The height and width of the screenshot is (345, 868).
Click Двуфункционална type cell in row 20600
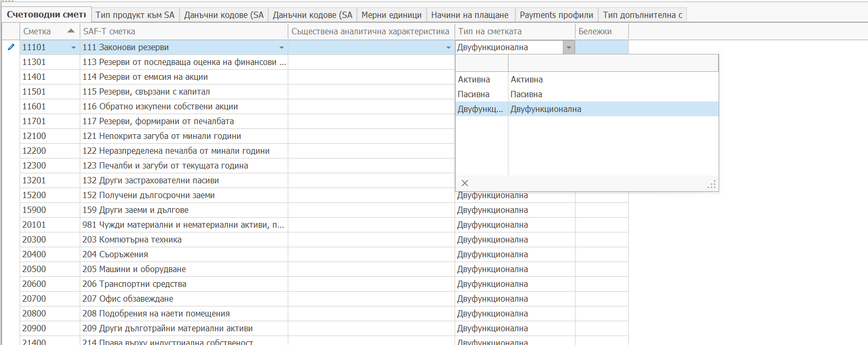point(515,284)
